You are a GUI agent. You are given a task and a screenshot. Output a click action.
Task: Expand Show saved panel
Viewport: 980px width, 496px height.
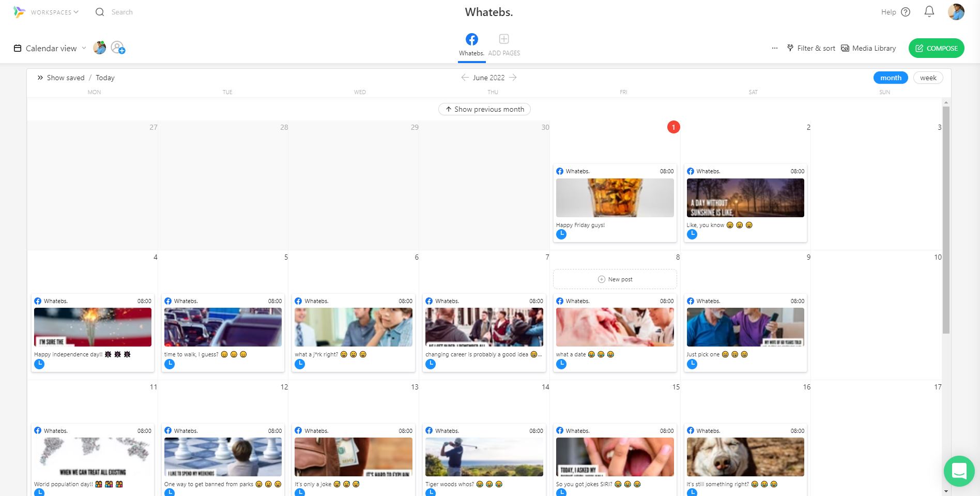60,78
